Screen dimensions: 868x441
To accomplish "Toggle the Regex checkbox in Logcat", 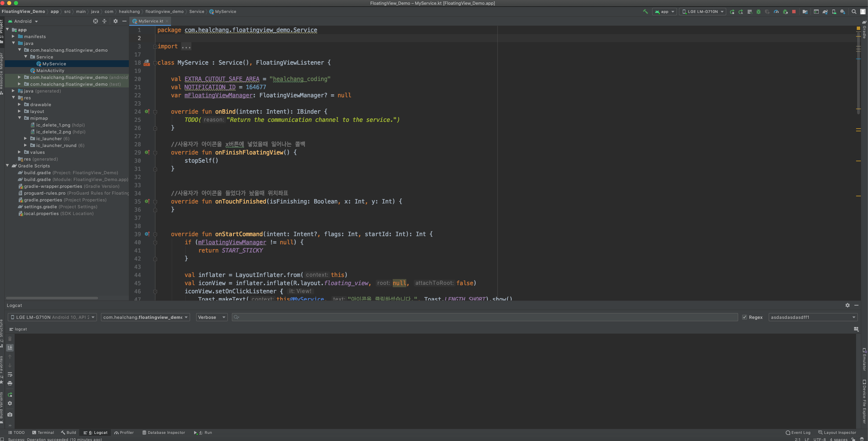I will point(745,317).
